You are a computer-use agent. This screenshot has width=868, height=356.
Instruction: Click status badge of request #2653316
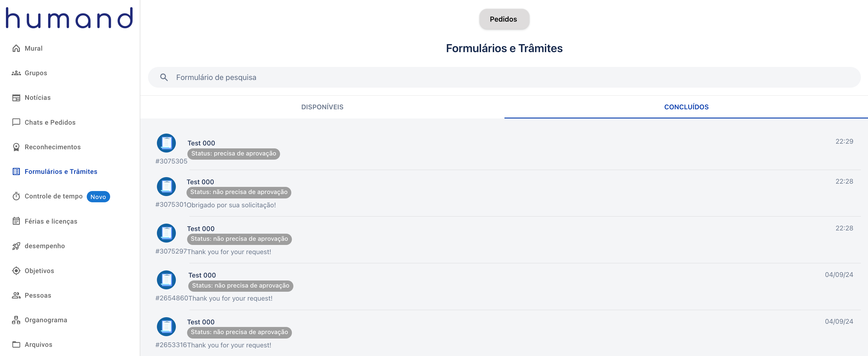pos(239,332)
